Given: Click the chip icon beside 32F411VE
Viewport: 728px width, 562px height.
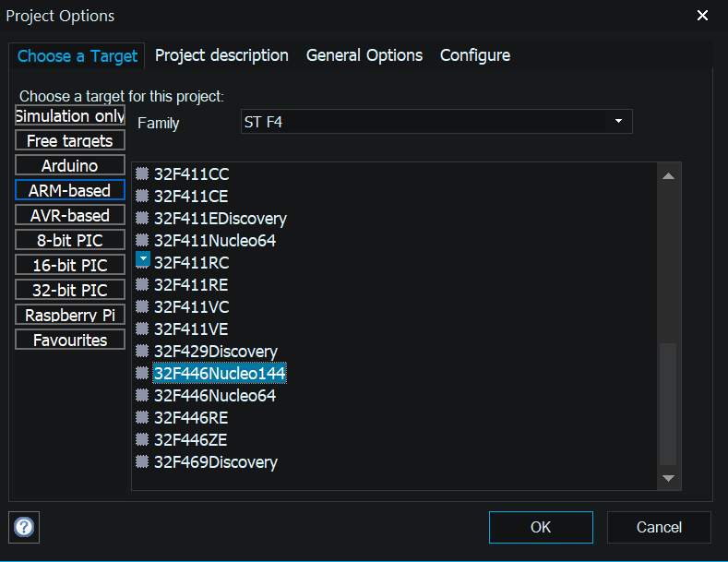Looking at the screenshot, I should pos(142,329).
